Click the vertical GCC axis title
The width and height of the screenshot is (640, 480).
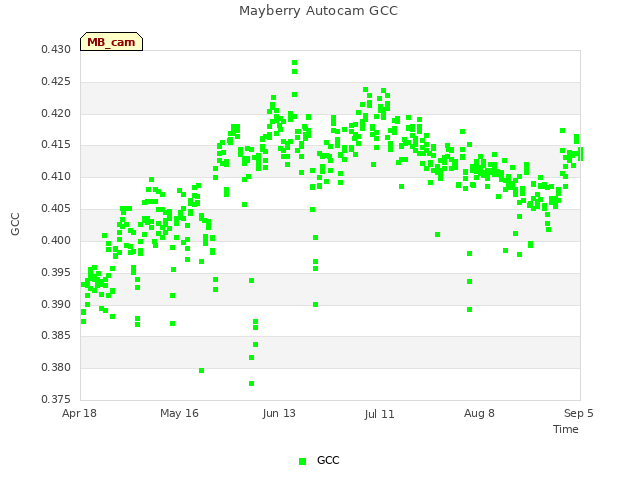click(x=16, y=224)
